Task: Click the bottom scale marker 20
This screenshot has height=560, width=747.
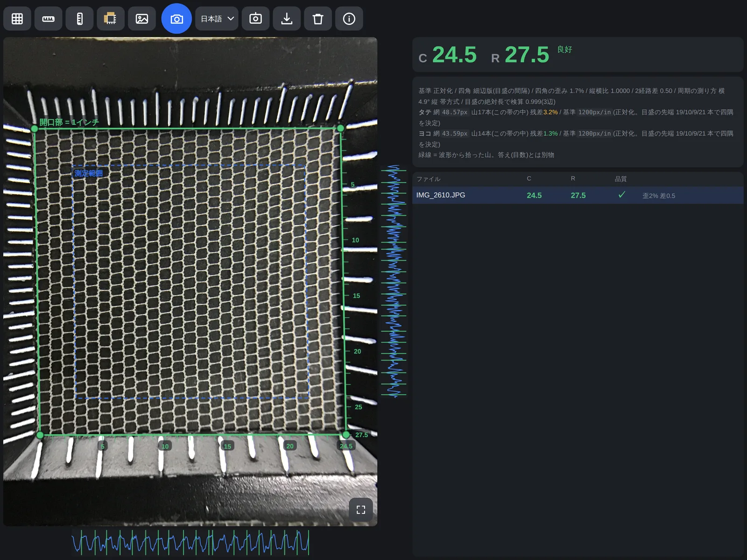Action: pos(290,446)
